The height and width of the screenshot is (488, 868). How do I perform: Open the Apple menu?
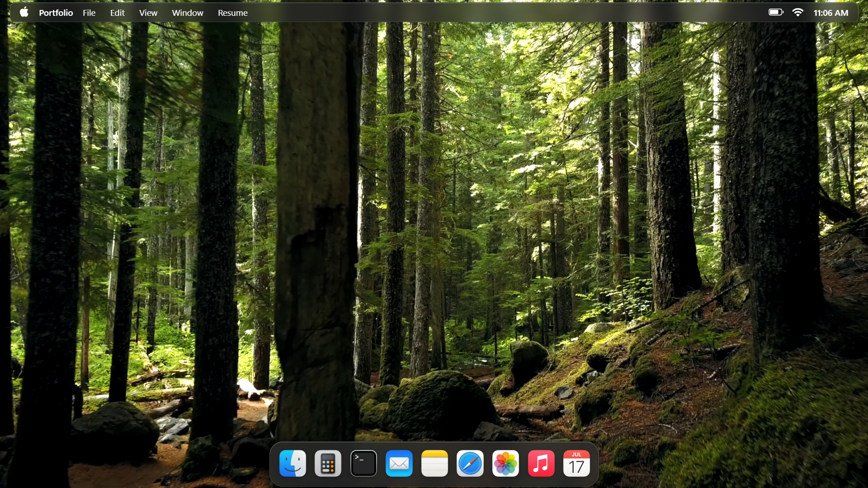coord(24,12)
